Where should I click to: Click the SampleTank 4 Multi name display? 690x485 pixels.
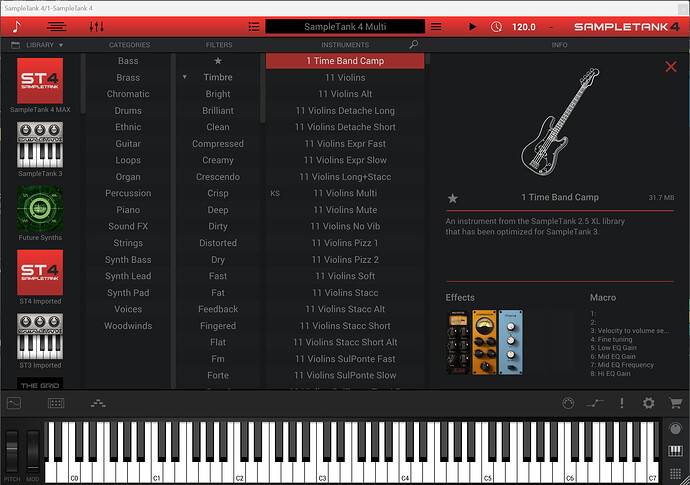coord(345,27)
